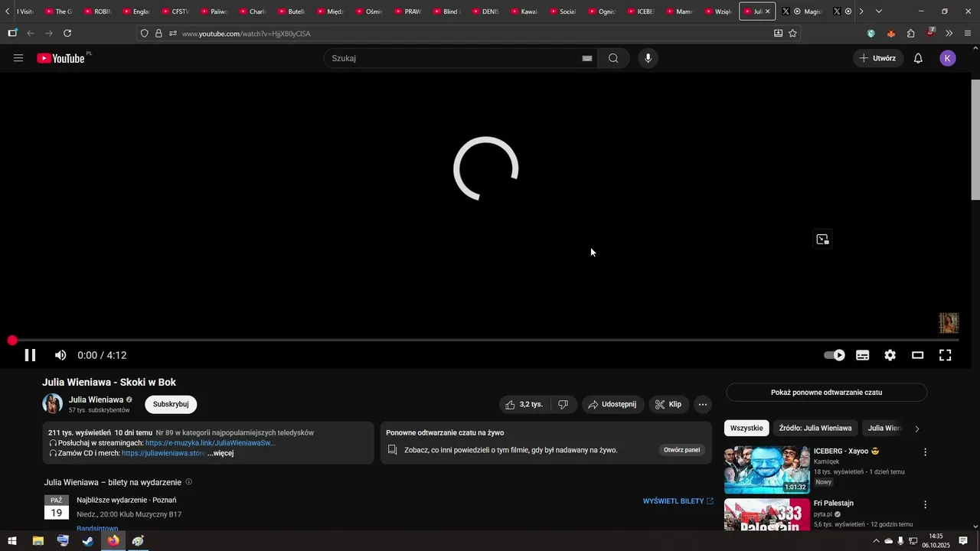
Task: Reload the page in browser toolbar
Action: pyautogui.click(x=67, y=33)
